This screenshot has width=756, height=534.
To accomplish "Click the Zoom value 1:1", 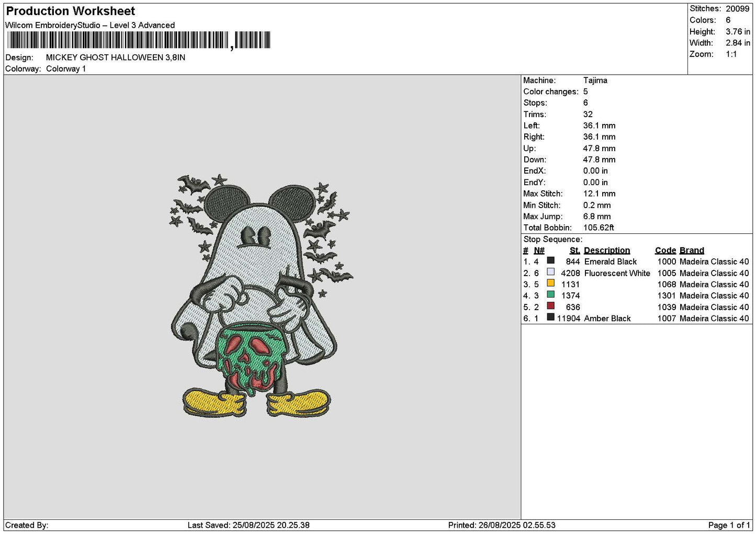I will click(731, 54).
